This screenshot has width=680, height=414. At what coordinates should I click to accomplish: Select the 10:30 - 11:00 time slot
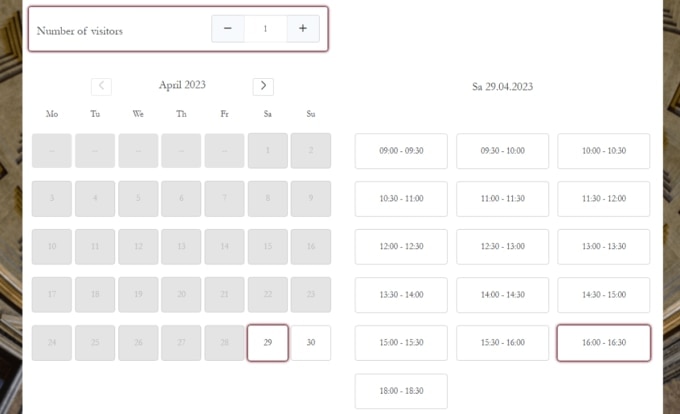[401, 199]
